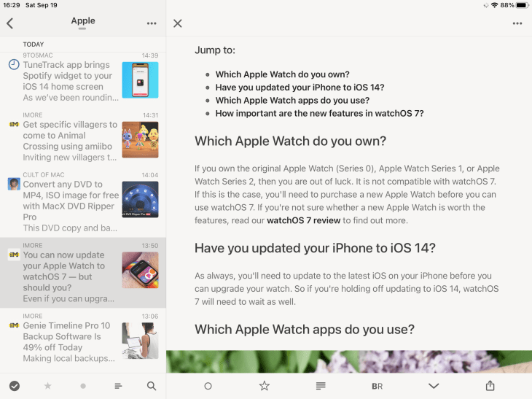Tap the Genie Timeline laptop thumbnail
This screenshot has height=399, width=532.
click(140, 341)
